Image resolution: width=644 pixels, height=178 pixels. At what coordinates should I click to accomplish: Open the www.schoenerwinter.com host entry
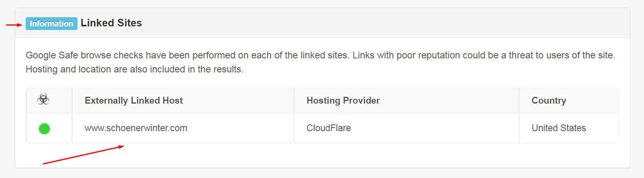coord(136,128)
